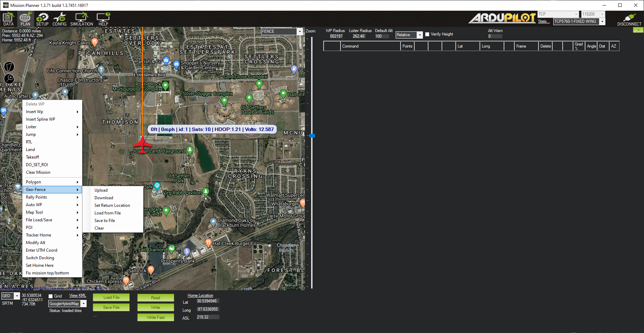Open the CONFIG tuning icon
Screen dimensions: 644x333
(59, 19)
